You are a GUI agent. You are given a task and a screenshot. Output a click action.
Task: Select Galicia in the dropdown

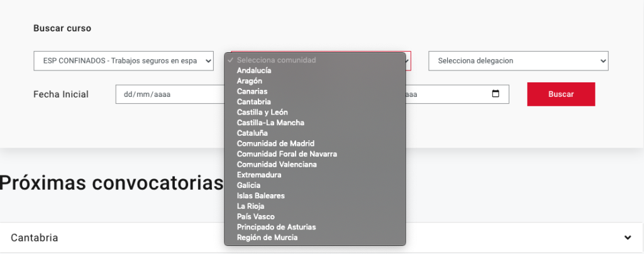coord(248,185)
